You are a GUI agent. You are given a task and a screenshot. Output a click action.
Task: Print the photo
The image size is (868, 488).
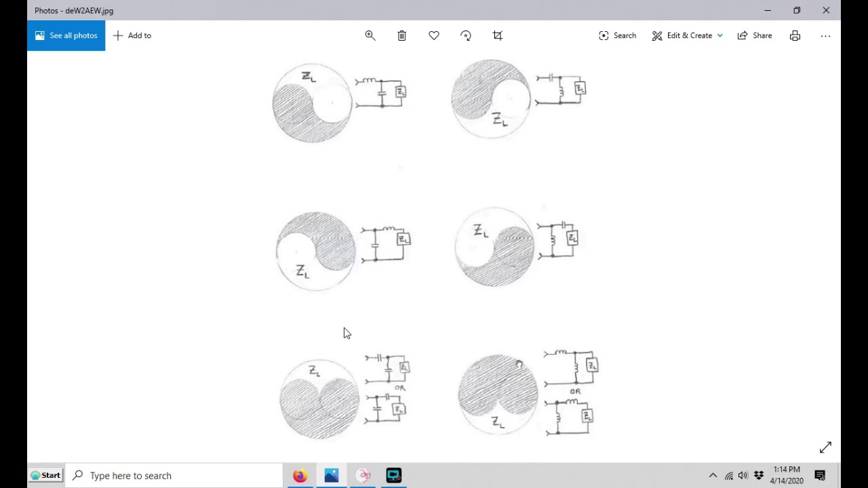point(795,35)
